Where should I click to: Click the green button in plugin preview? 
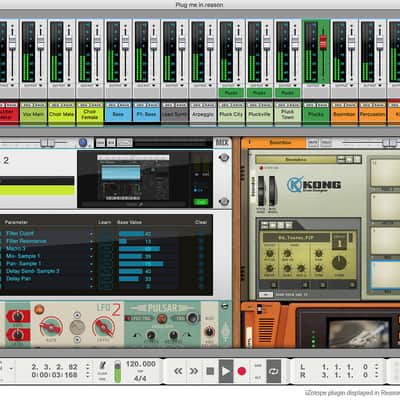201,202
